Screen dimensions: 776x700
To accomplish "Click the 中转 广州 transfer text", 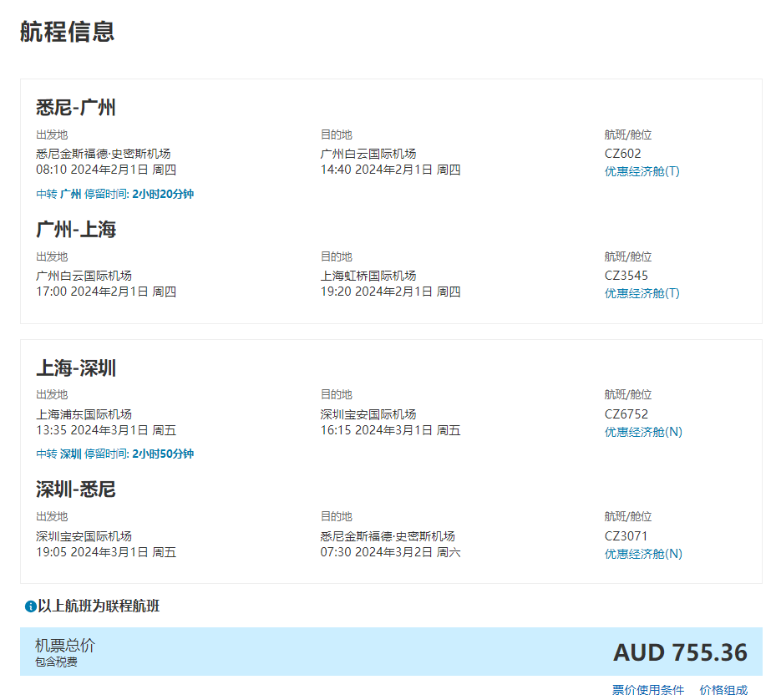I will pos(58,194).
